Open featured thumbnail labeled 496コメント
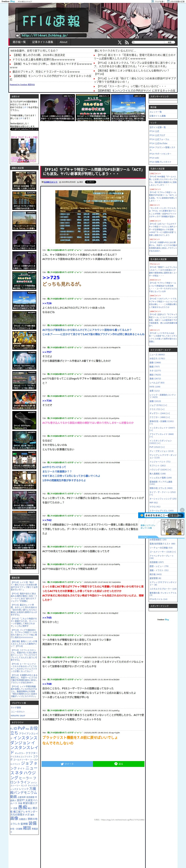Screen dimensions: 186x868 click(x=93, y=107)
